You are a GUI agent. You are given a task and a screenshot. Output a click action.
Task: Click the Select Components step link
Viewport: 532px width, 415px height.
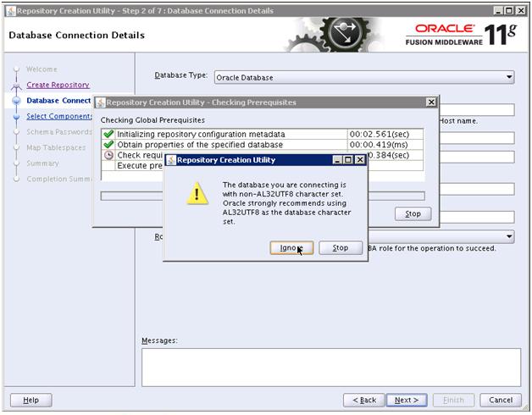pos(59,116)
